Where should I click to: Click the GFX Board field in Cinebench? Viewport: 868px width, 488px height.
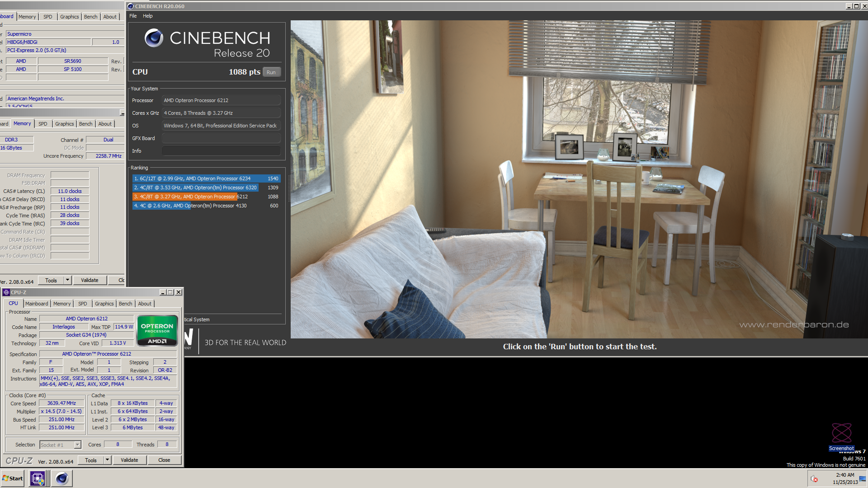point(221,138)
